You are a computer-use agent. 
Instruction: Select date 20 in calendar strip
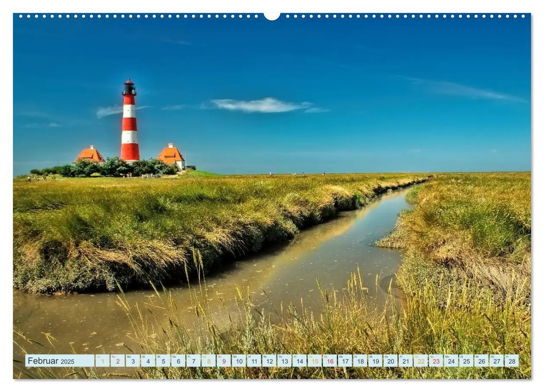[390, 361]
